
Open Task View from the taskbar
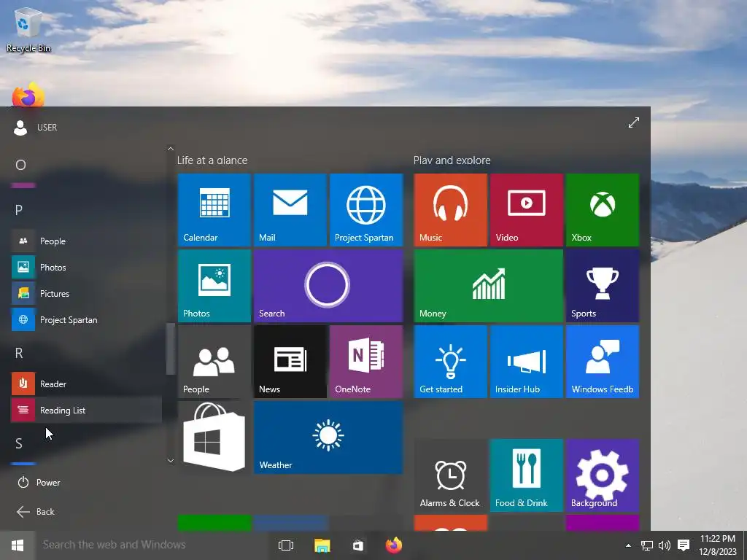point(286,545)
